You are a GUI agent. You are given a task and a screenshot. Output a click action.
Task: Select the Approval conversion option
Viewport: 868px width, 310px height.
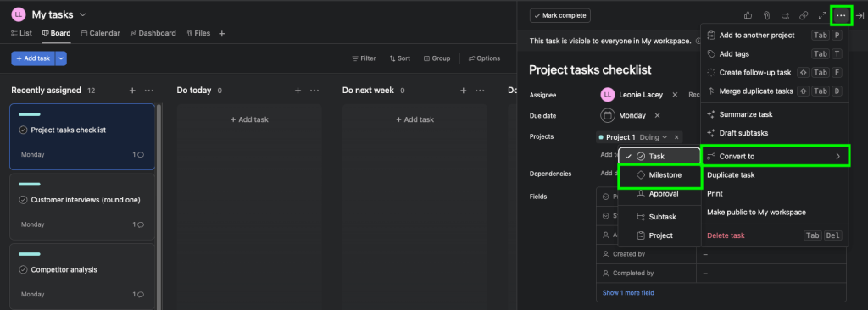click(x=659, y=194)
